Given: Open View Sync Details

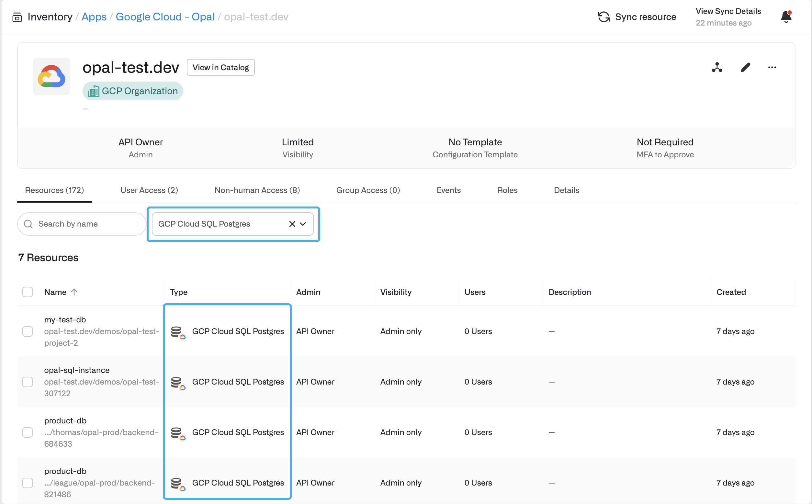Looking at the screenshot, I should [728, 11].
